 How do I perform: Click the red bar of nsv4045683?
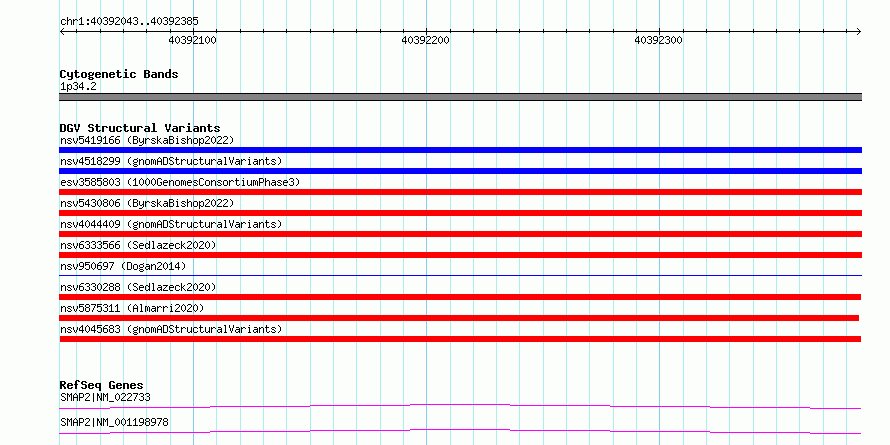coord(460,339)
